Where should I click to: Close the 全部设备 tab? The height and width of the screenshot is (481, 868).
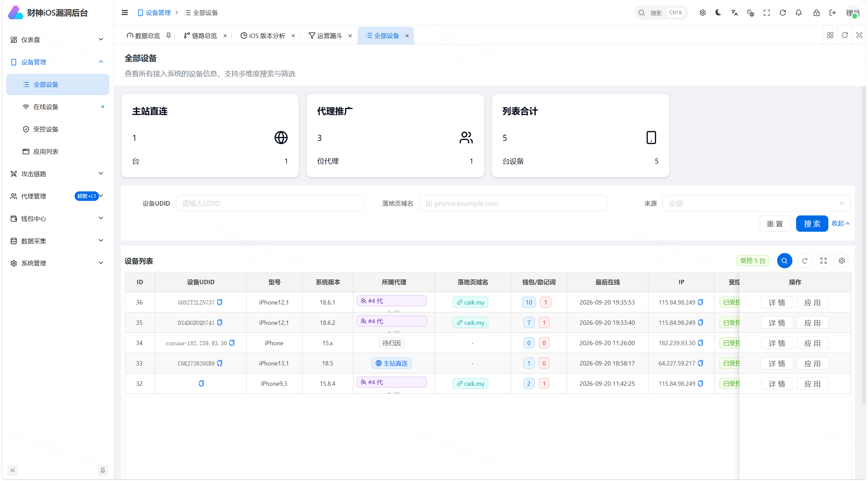(407, 36)
